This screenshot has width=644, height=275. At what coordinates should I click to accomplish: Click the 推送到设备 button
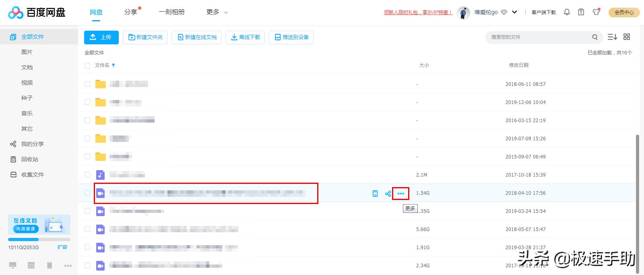(291, 37)
